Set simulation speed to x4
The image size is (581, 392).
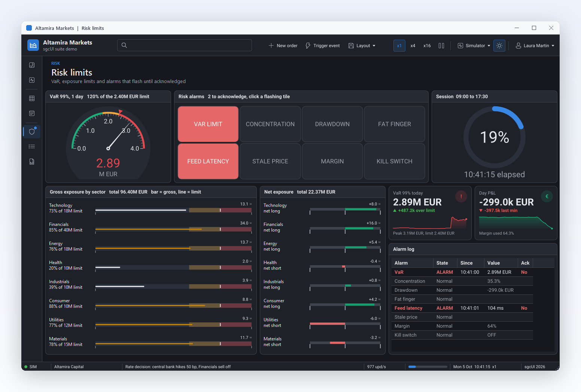413,46
